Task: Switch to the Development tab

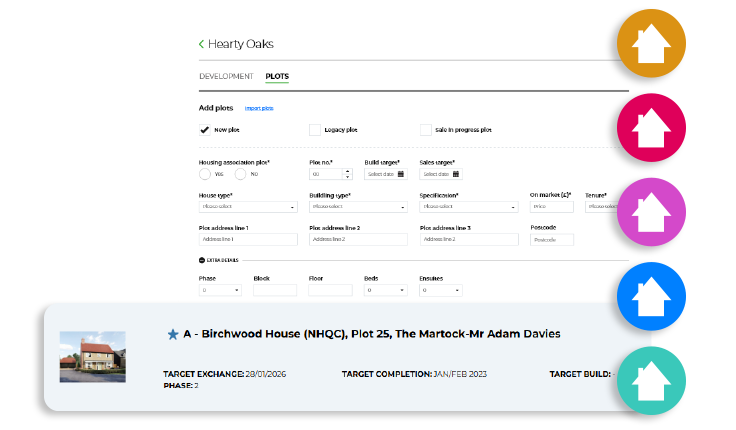Action: [226, 77]
